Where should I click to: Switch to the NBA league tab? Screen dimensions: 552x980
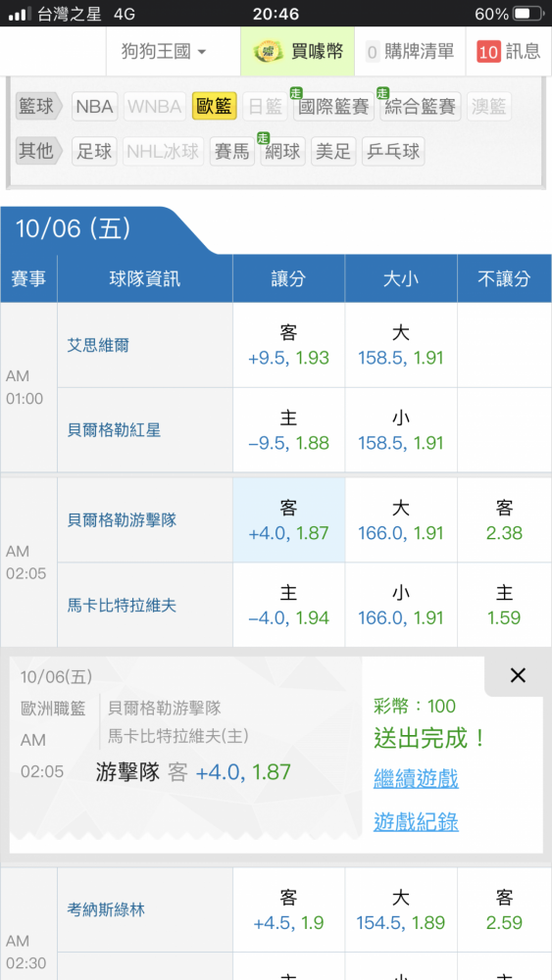point(94,106)
